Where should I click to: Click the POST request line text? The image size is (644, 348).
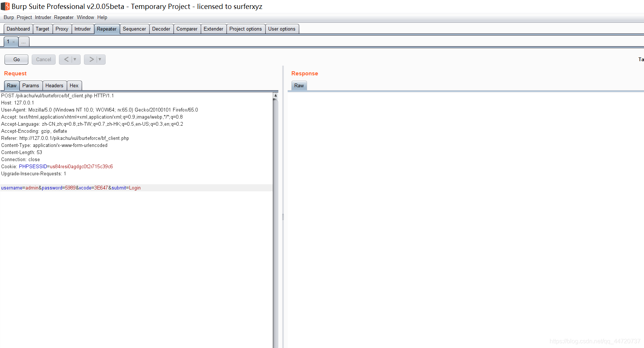pos(57,95)
